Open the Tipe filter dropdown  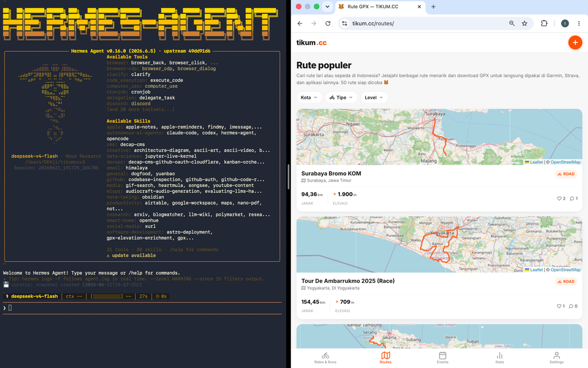point(341,98)
